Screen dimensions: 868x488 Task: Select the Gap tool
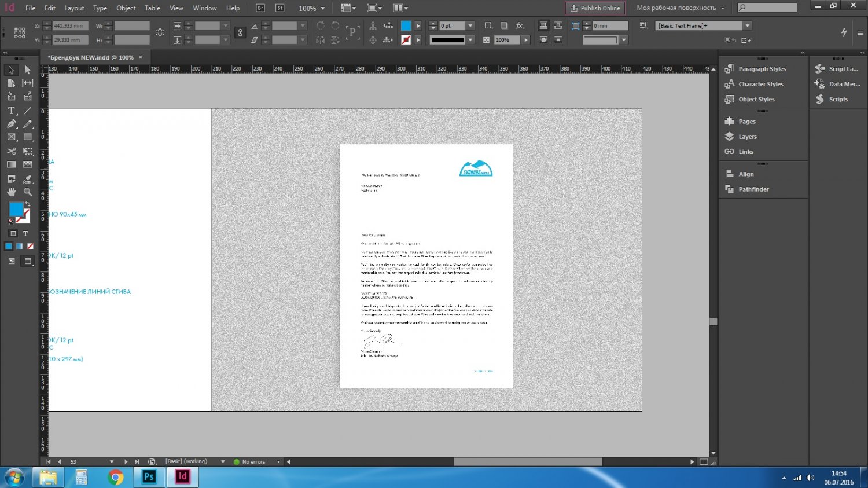27,83
